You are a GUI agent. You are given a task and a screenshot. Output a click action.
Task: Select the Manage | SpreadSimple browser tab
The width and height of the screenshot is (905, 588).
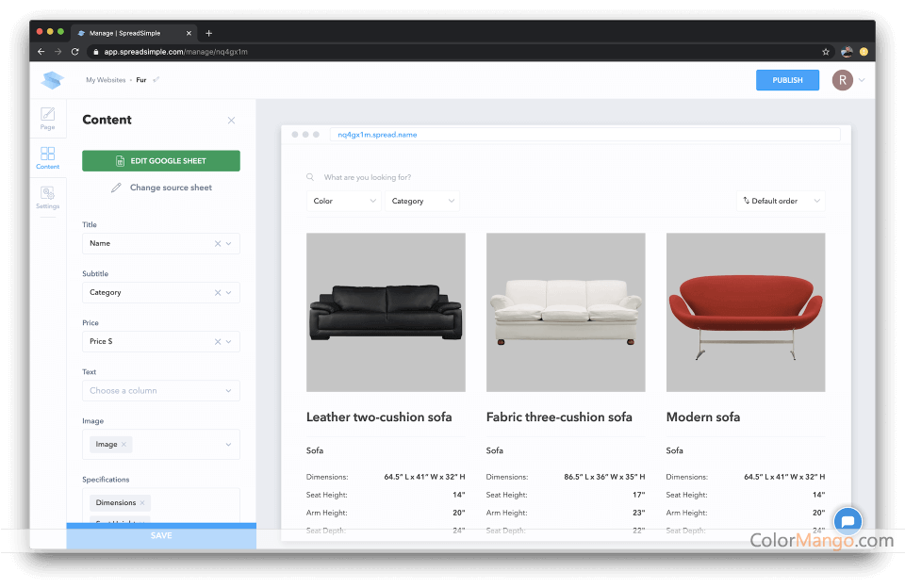point(134,33)
